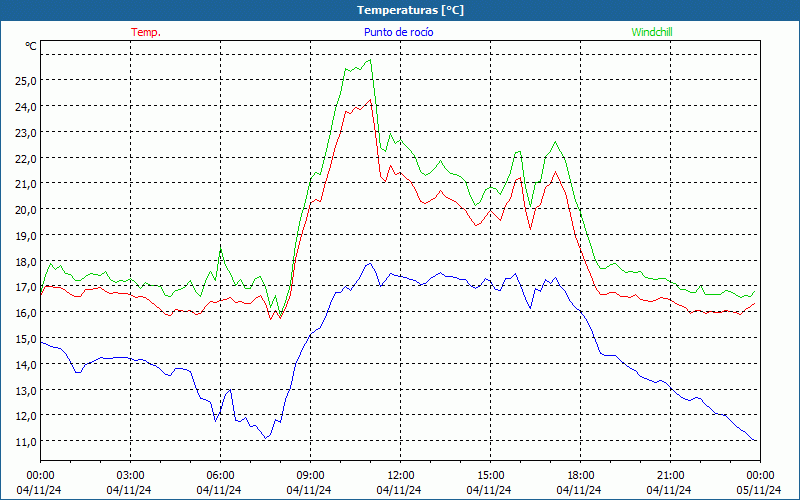Click the 17,0 y-axis value
The image size is (800, 500).
click(24, 287)
